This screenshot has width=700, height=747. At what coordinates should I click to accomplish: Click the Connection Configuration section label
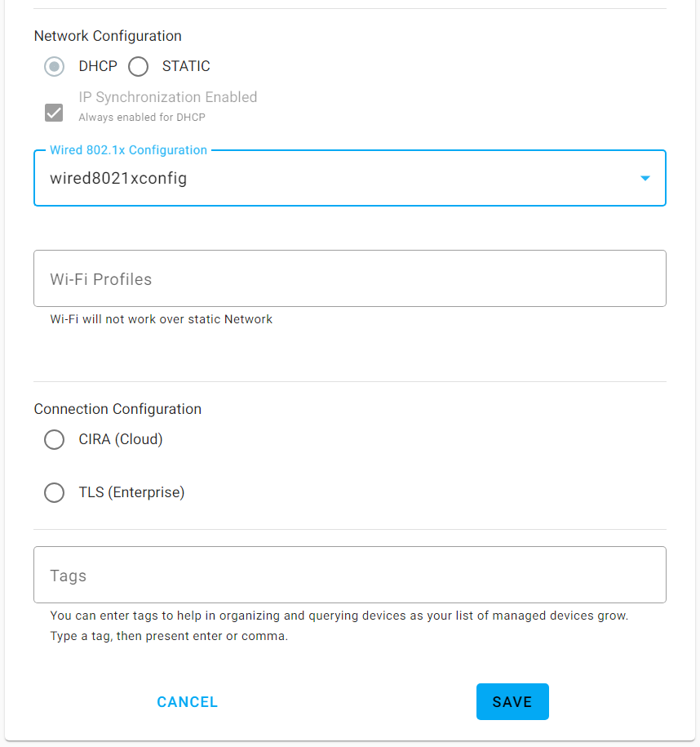click(x=117, y=408)
